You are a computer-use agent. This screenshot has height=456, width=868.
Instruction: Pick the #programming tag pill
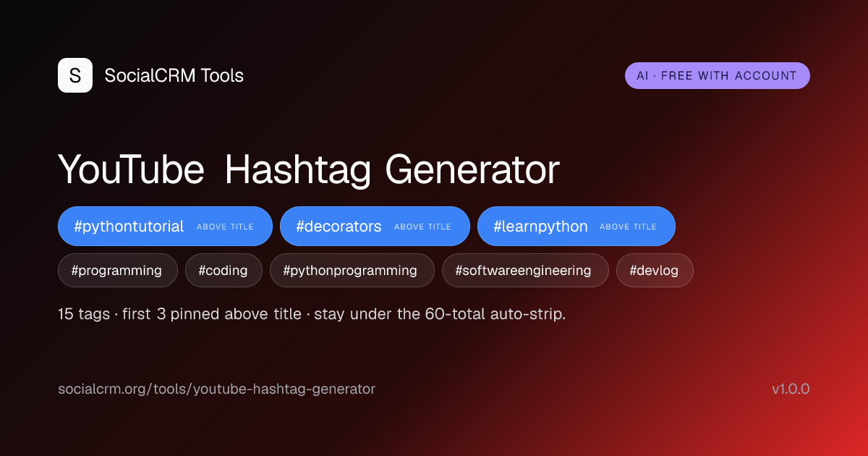pyautogui.click(x=118, y=271)
